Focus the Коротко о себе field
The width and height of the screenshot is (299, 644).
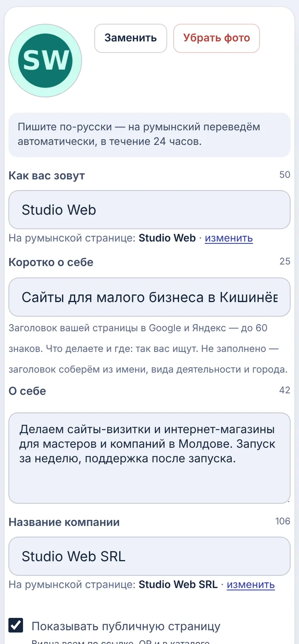coord(149,297)
